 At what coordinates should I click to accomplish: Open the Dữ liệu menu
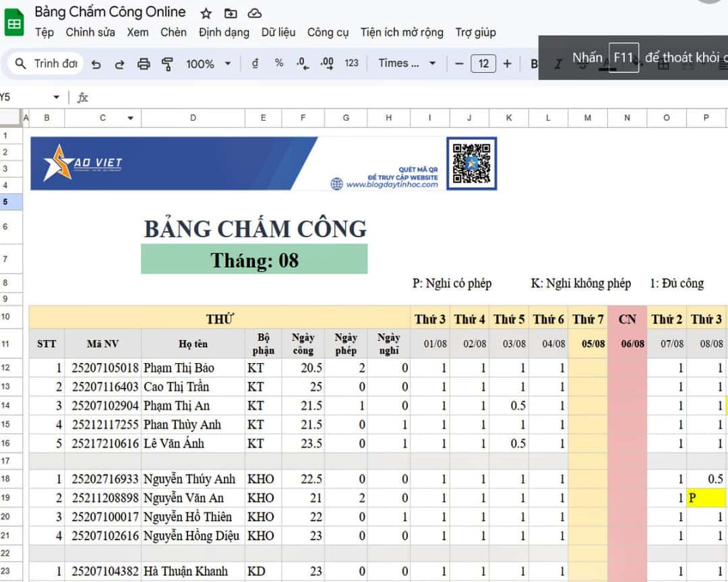[x=278, y=32]
